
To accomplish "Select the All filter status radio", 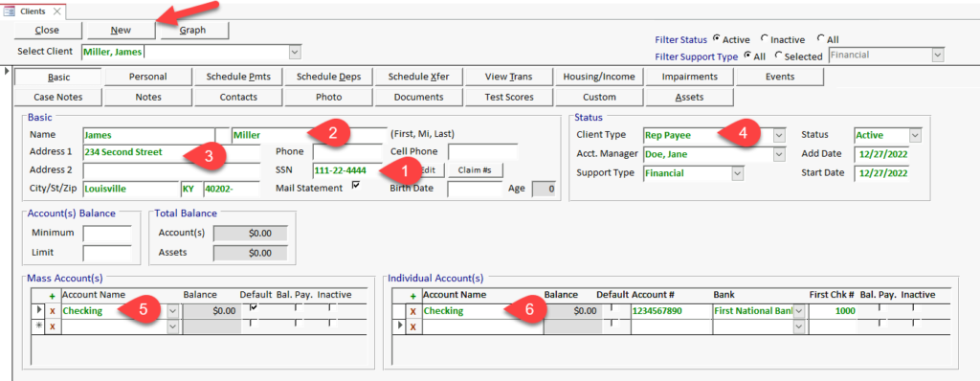I will 820,39.
